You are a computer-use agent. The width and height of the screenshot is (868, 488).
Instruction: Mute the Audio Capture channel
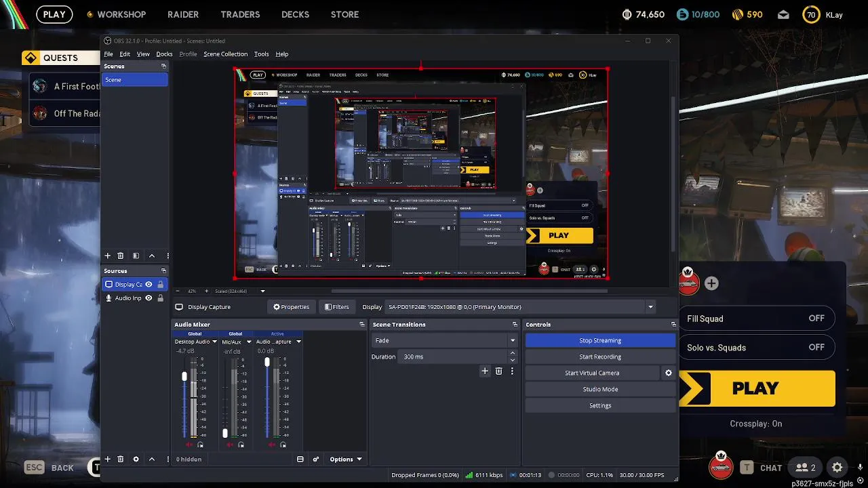click(272, 445)
